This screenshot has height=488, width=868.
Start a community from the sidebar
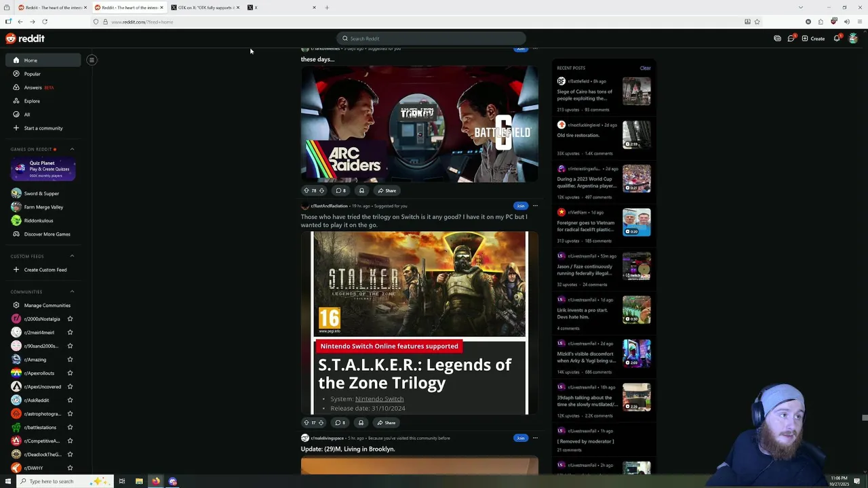tap(43, 128)
